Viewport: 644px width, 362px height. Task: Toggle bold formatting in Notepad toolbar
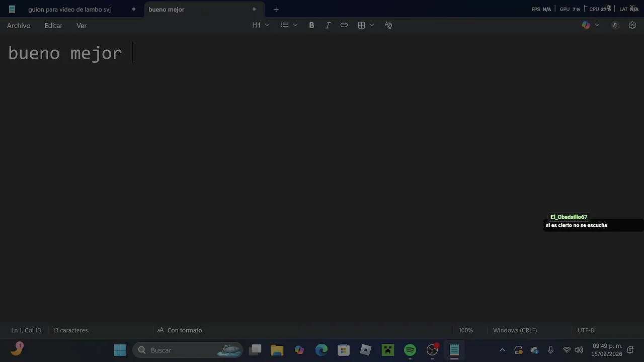(311, 25)
